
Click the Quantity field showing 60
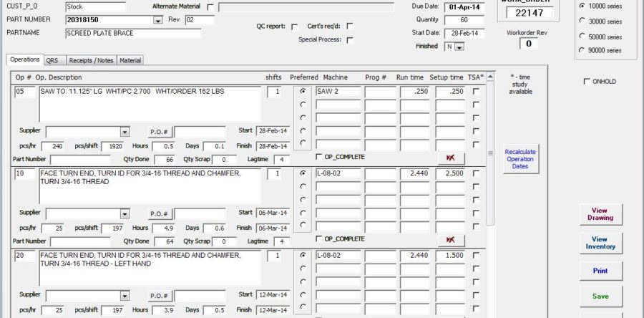(x=464, y=20)
